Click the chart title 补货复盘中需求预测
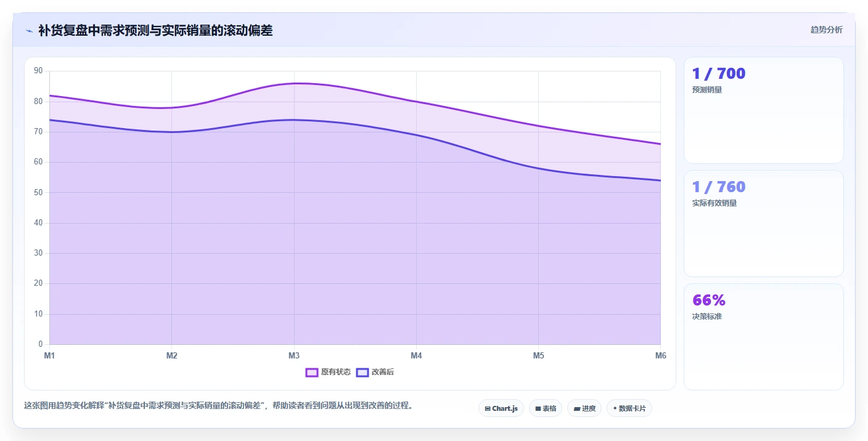Viewport: 868px width, 441px height. 155,30
